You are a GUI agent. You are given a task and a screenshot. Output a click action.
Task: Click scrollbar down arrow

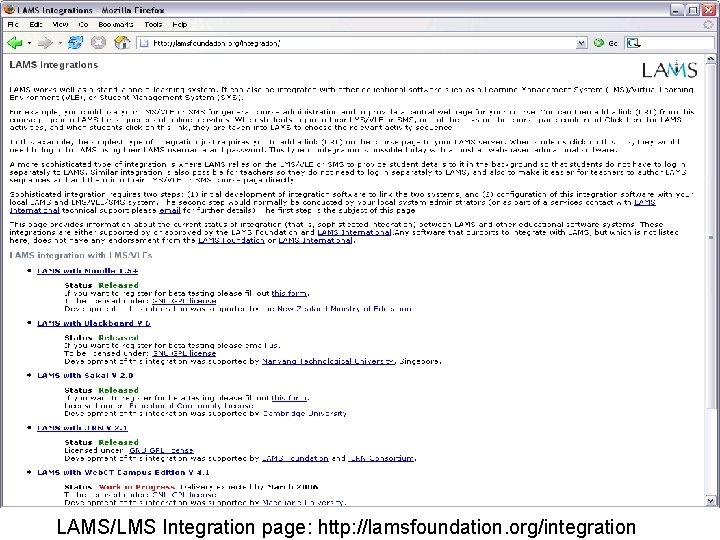tap(710, 501)
